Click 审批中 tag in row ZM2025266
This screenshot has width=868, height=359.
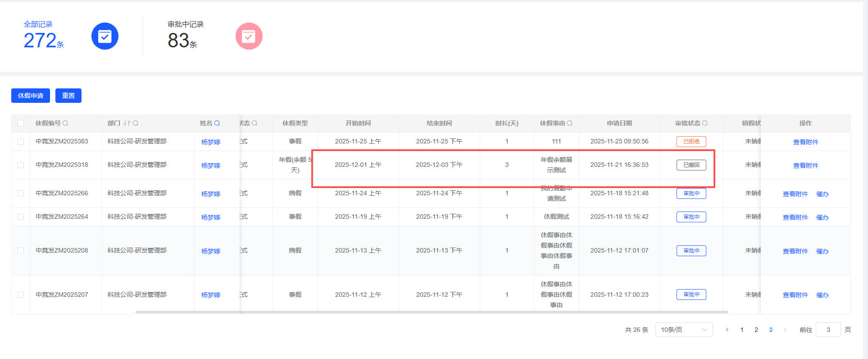click(691, 193)
